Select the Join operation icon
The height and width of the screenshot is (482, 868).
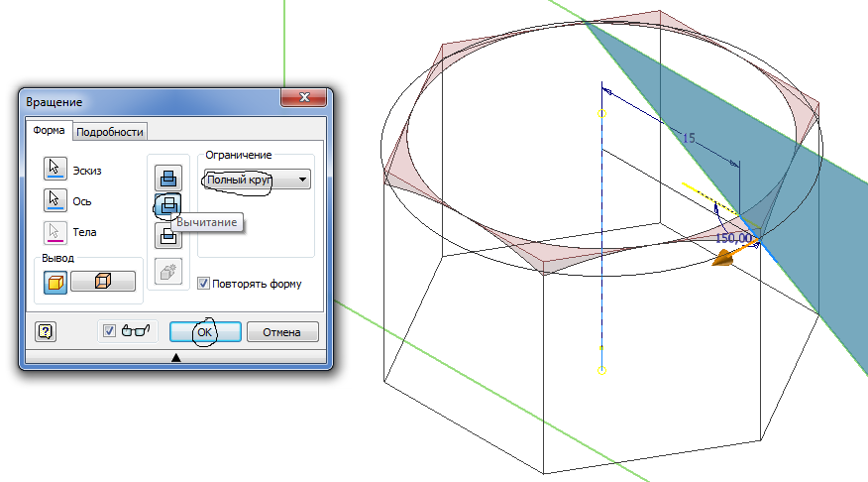click(x=168, y=178)
